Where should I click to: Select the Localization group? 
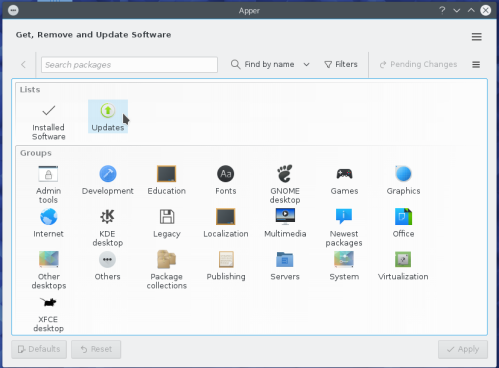point(226,223)
